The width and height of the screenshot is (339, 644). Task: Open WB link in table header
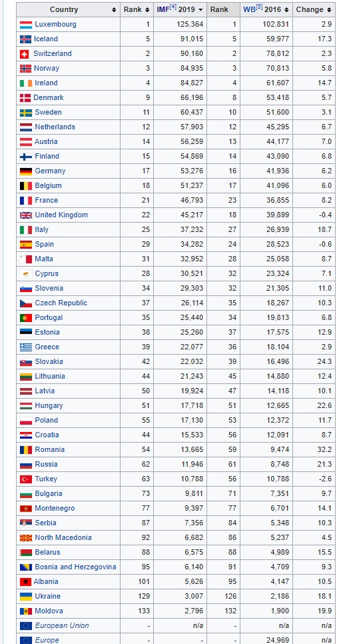248,9
